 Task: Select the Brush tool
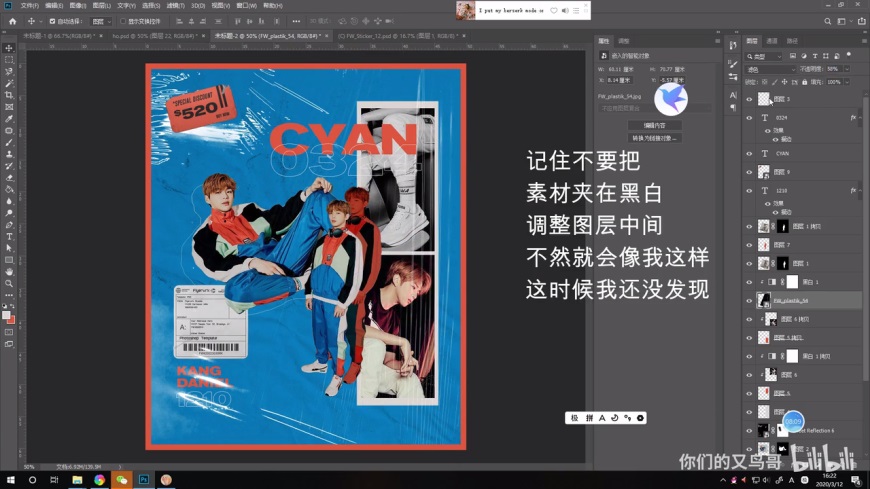(x=9, y=143)
